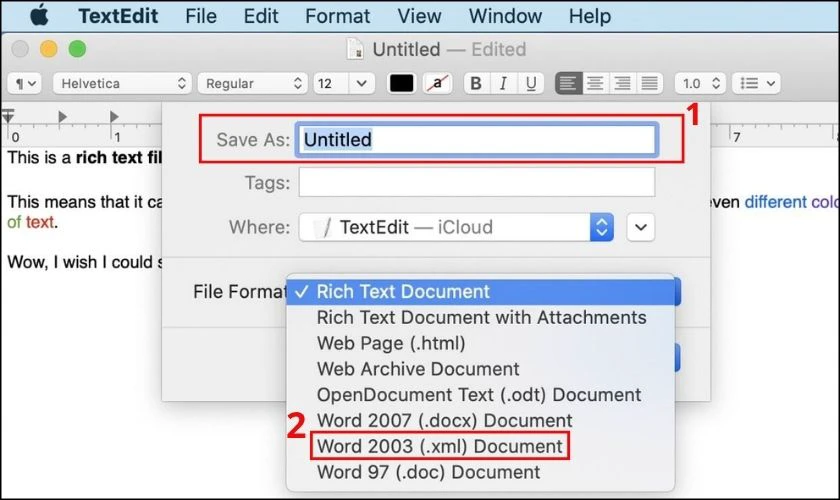Click the grey close window button
The height and width of the screenshot is (500, 840).
tap(20, 49)
